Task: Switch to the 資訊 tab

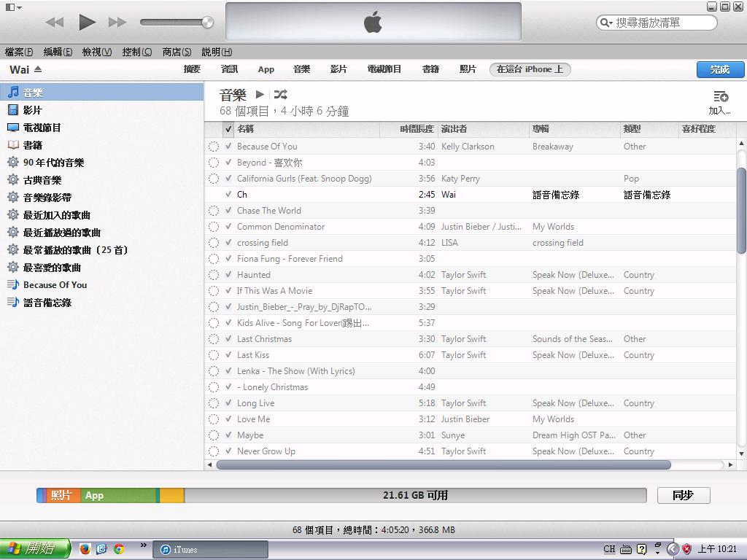Action: (x=229, y=69)
